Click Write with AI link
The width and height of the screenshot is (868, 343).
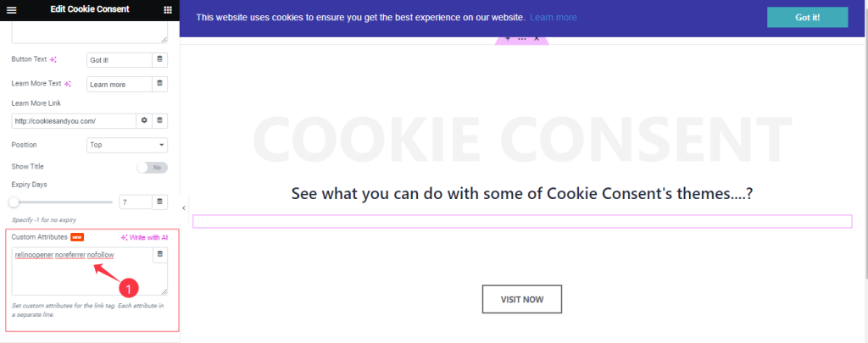click(x=144, y=237)
